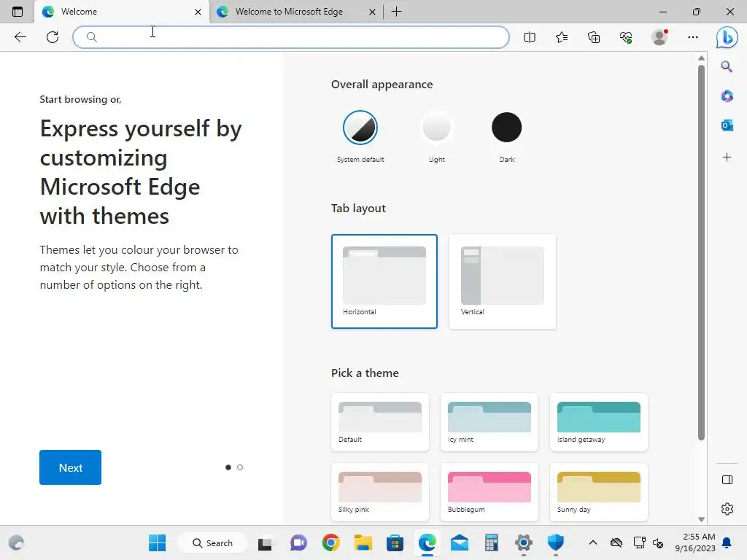Image resolution: width=747 pixels, height=560 pixels.
Task: Open sidebar settings gear
Action: (x=727, y=509)
